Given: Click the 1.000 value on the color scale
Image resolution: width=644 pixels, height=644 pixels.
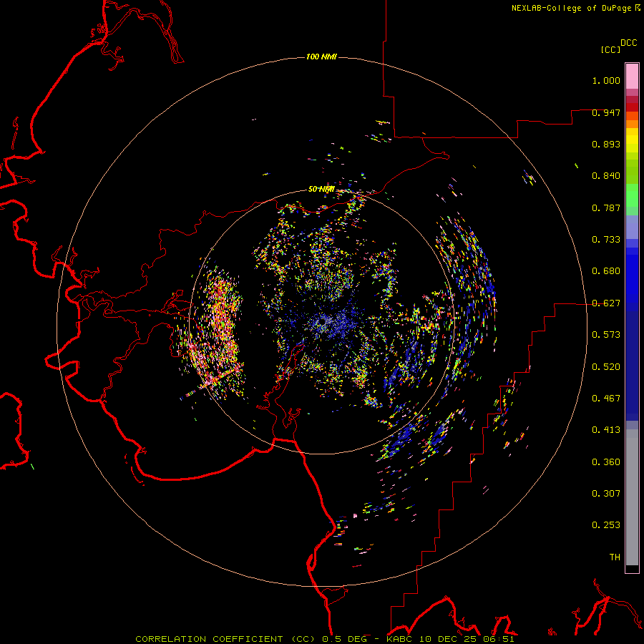Looking at the screenshot, I should coord(606,80).
